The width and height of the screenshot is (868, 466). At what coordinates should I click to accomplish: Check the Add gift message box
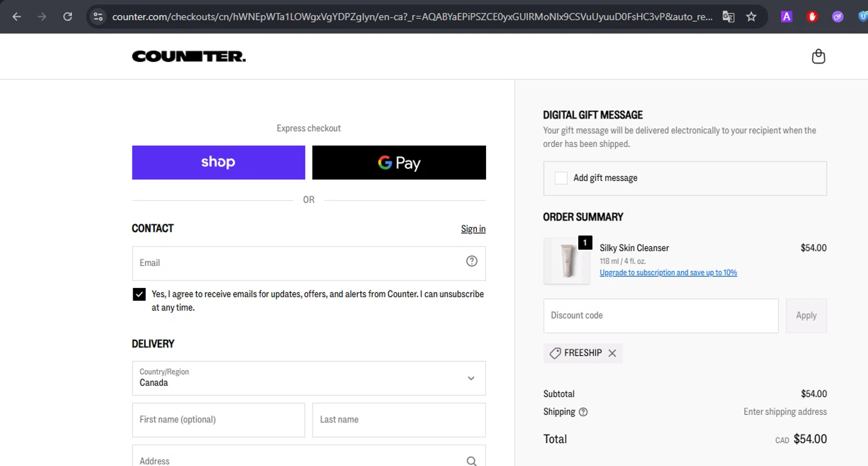pyautogui.click(x=561, y=178)
